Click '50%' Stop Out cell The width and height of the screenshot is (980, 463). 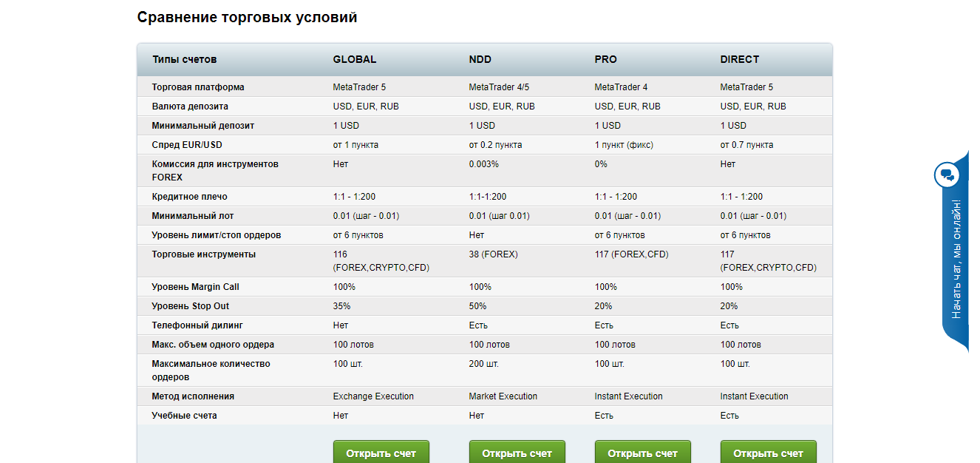pyautogui.click(x=478, y=306)
